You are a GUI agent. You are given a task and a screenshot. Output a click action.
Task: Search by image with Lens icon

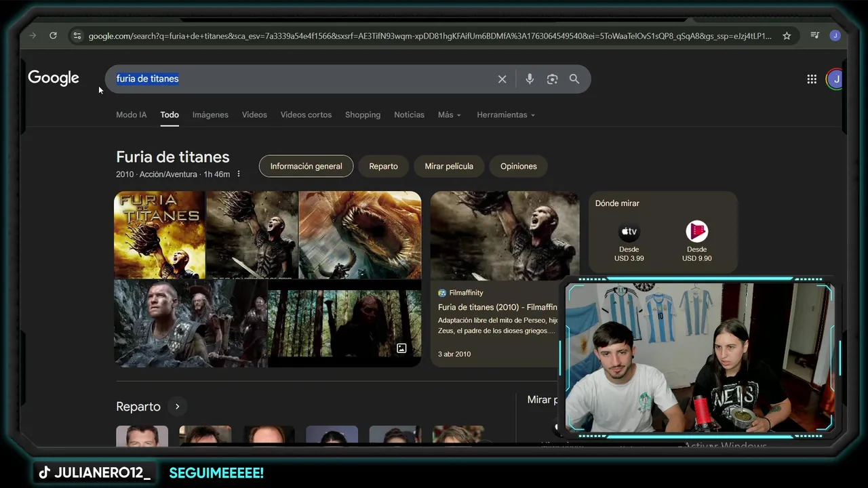tap(552, 79)
